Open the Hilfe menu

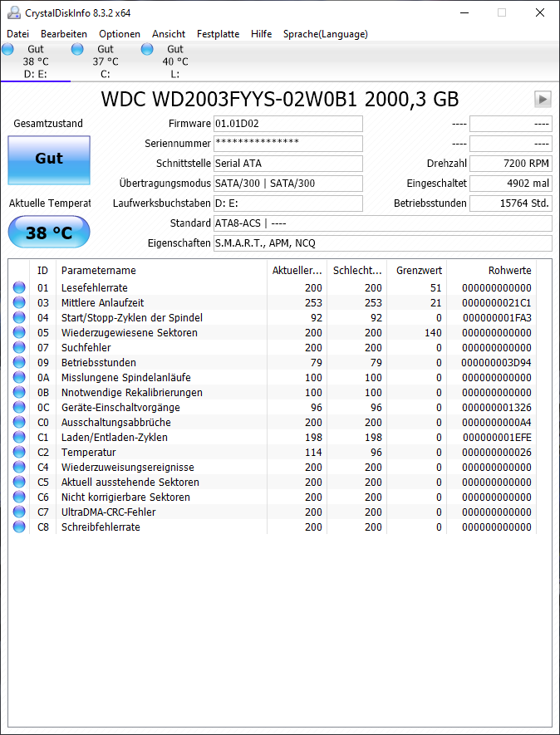[261, 34]
